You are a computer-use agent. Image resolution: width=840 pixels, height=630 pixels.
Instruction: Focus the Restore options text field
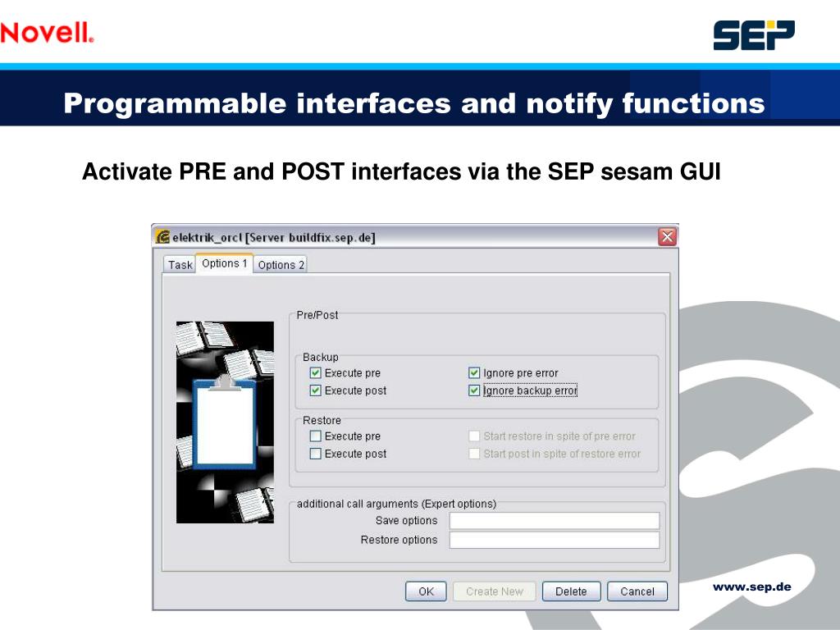click(554, 540)
